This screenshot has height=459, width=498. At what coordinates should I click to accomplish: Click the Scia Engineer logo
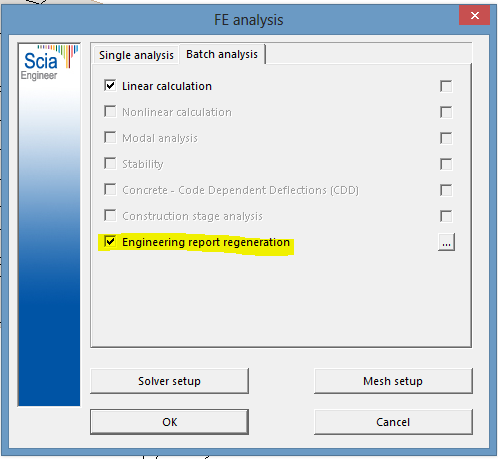[50, 62]
